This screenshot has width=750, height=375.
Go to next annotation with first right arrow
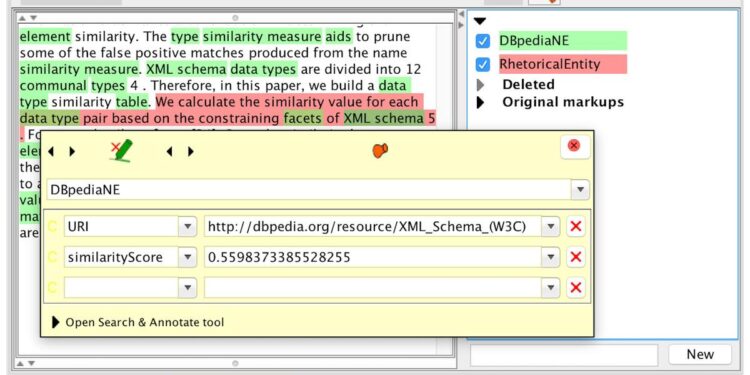coord(72,152)
